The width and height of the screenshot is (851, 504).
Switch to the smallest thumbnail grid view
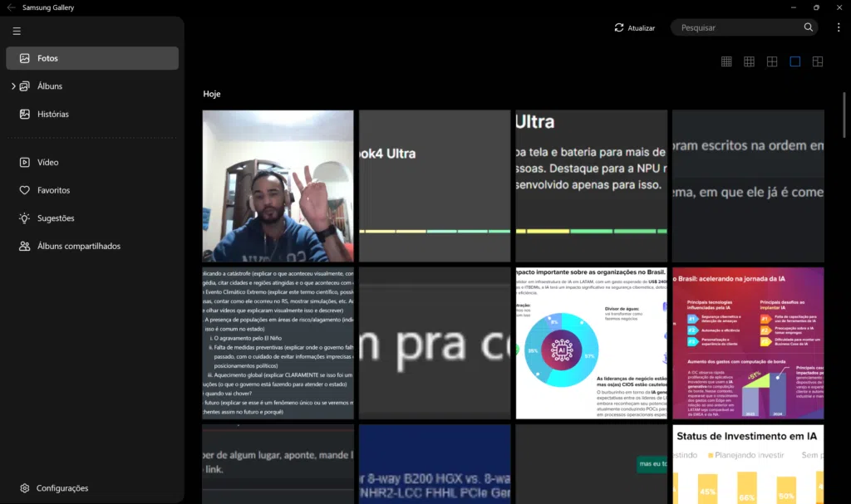(726, 61)
